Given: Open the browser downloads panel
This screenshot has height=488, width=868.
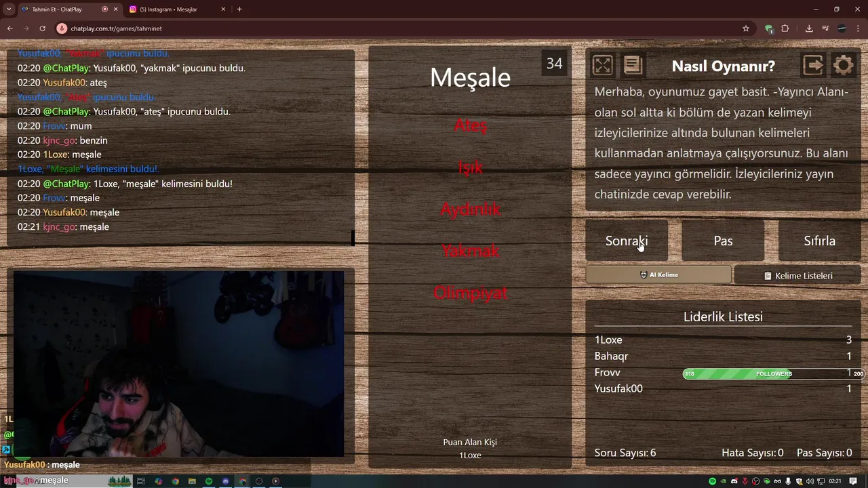Looking at the screenshot, I should point(809,28).
